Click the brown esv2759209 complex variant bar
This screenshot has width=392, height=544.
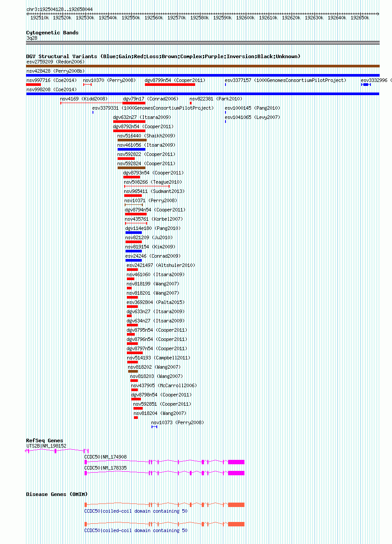[203, 66]
